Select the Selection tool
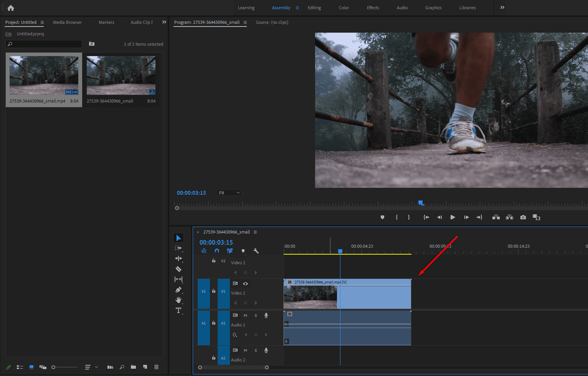 (x=178, y=237)
